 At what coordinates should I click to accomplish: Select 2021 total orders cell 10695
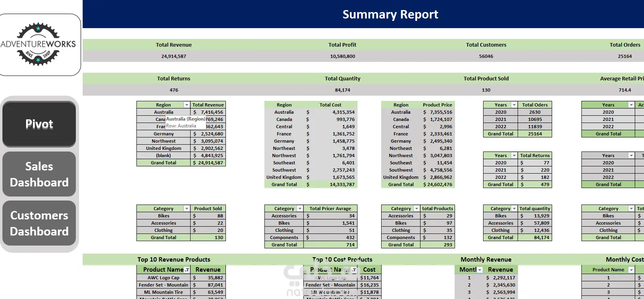point(535,119)
